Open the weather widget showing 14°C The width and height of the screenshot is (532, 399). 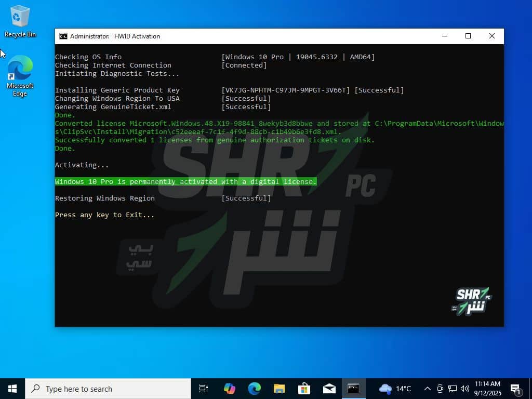coord(395,389)
